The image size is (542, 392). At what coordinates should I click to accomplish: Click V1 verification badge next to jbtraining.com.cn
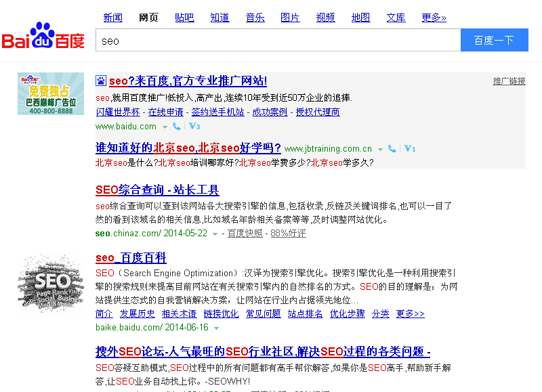coord(409,149)
